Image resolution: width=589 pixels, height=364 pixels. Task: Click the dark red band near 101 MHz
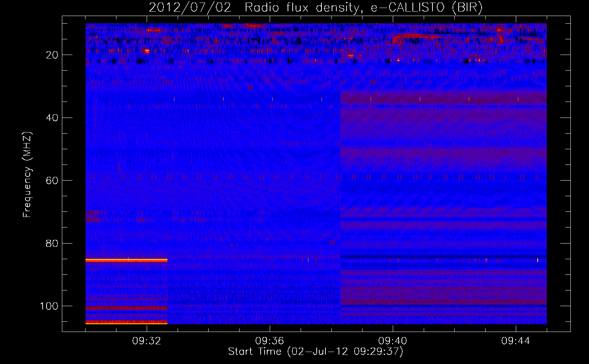click(x=126, y=308)
